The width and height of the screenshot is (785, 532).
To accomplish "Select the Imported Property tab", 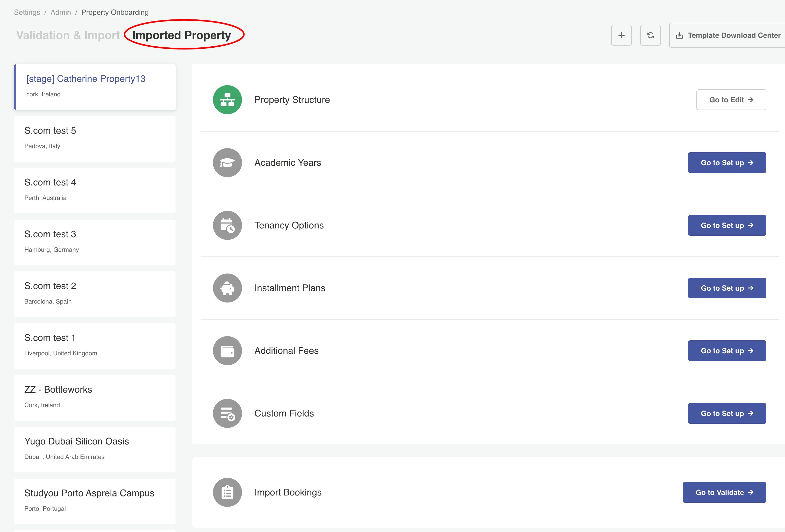I will coord(182,35).
